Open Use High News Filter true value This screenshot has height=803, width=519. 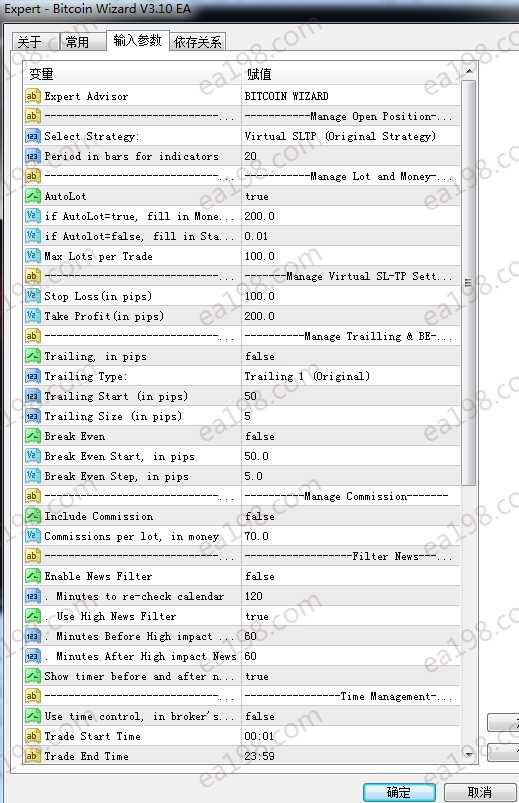(x=351, y=616)
